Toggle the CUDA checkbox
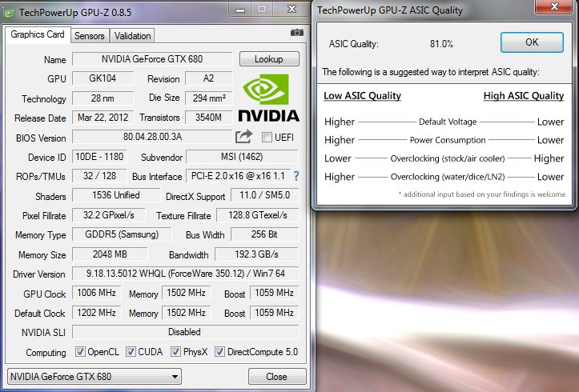The width and height of the screenshot is (579, 392). coord(131,351)
